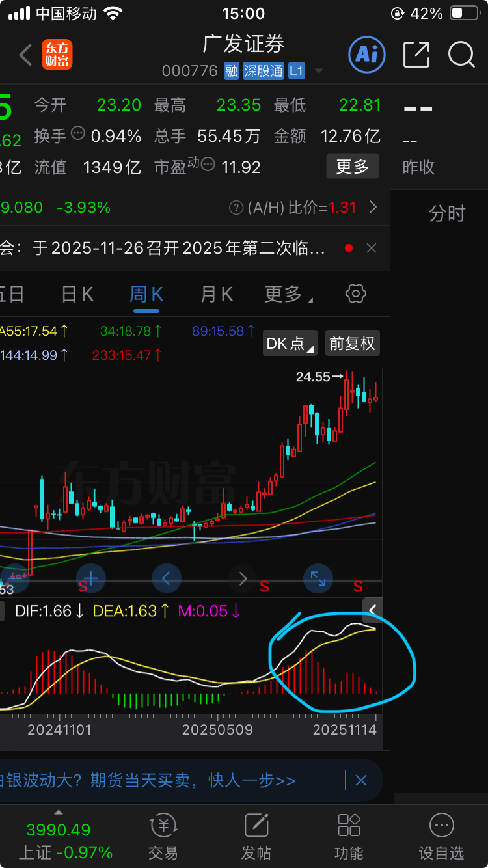The height and width of the screenshot is (868, 488).
Task: Click the 更多 button in quote panel
Action: [x=352, y=167]
